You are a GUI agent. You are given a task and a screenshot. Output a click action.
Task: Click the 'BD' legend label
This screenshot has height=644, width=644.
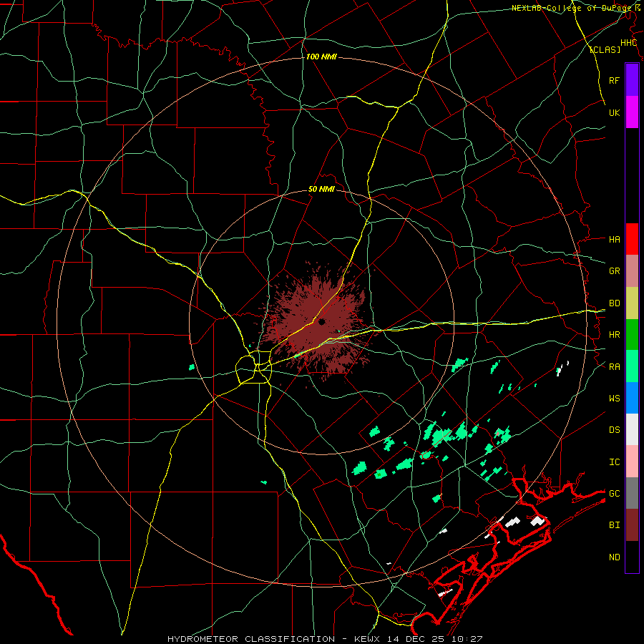[x=614, y=303]
